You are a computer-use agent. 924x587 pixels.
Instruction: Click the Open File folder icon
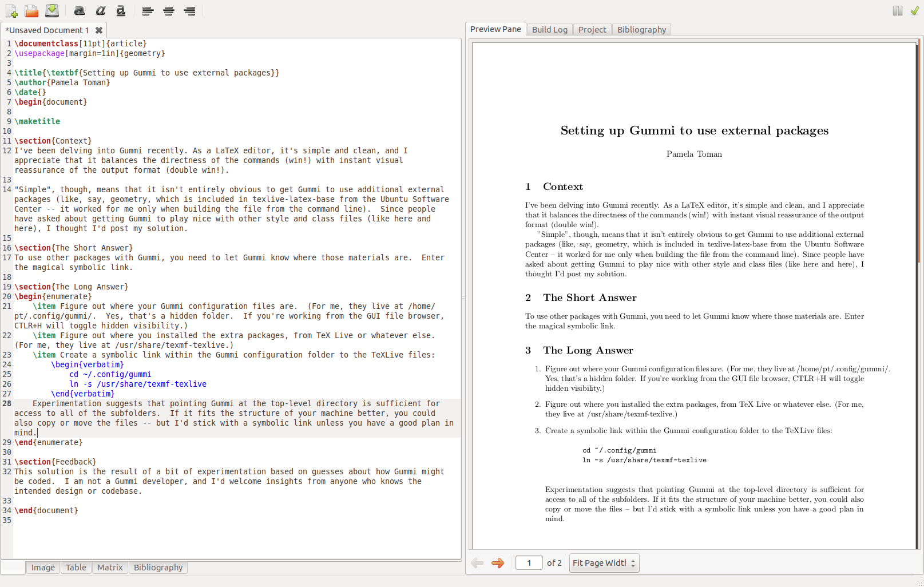[x=31, y=11]
